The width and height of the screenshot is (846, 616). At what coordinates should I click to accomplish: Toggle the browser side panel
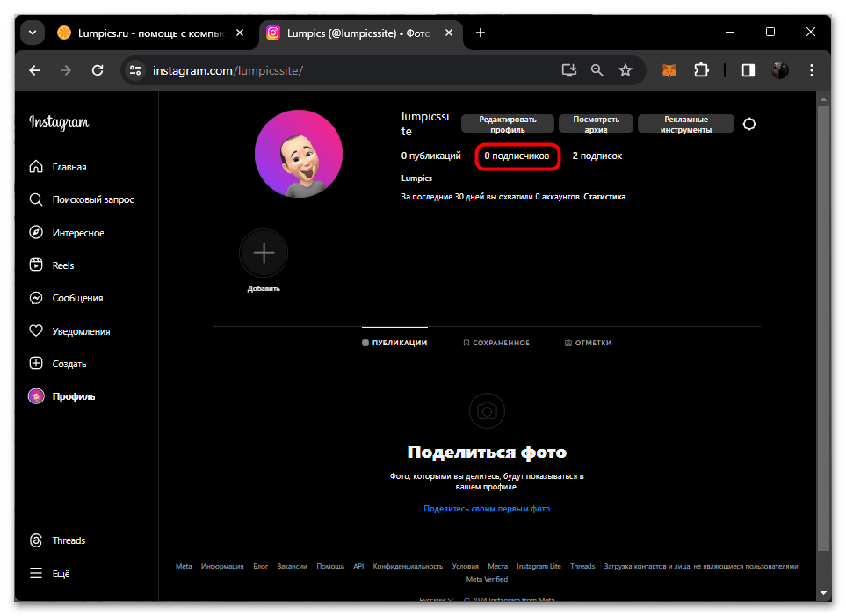(748, 70)
